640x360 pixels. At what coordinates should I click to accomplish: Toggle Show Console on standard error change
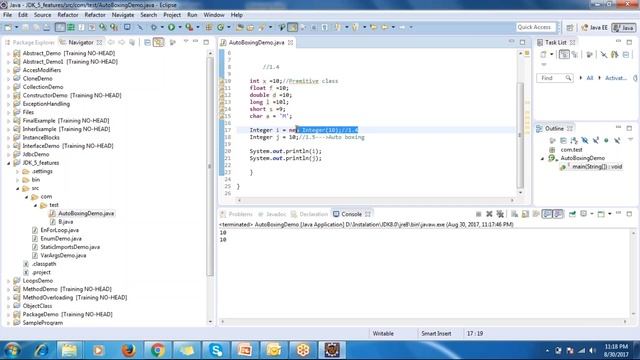click(x=558, y=214)
